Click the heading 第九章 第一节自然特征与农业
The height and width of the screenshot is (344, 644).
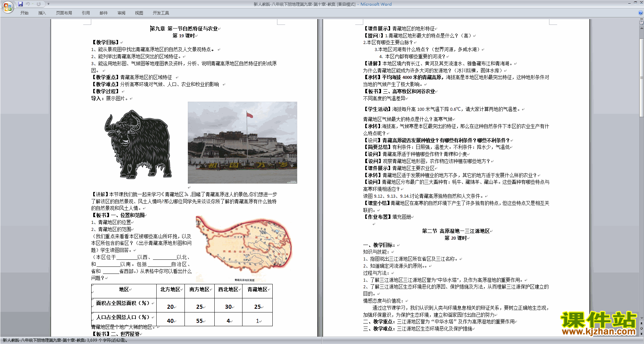click(184, 29)
